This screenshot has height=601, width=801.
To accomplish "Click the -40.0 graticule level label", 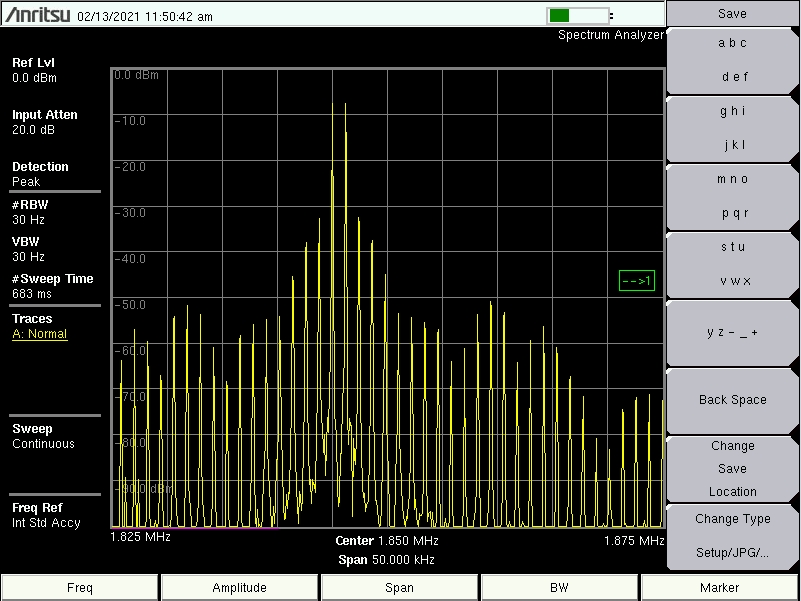I will [x=130, y=259].
